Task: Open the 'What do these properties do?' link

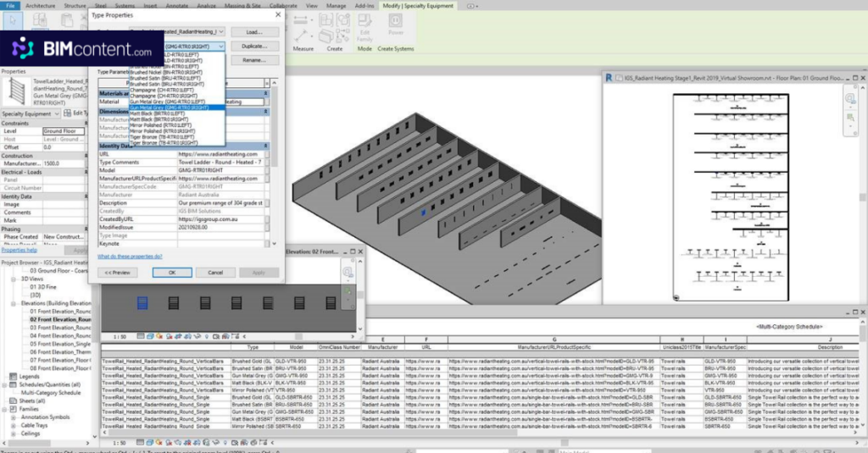Action: [130, 255]
